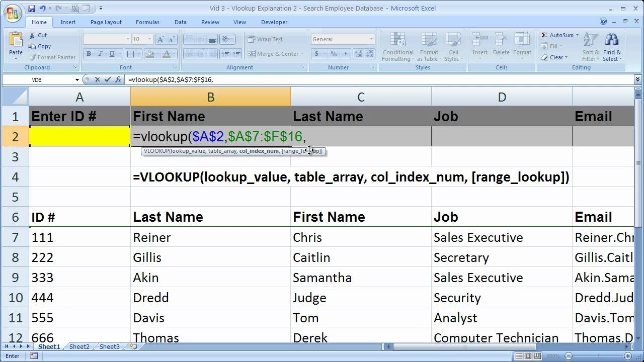Align text left in cell
Screen dimensions: 644x362
point(189,54)
